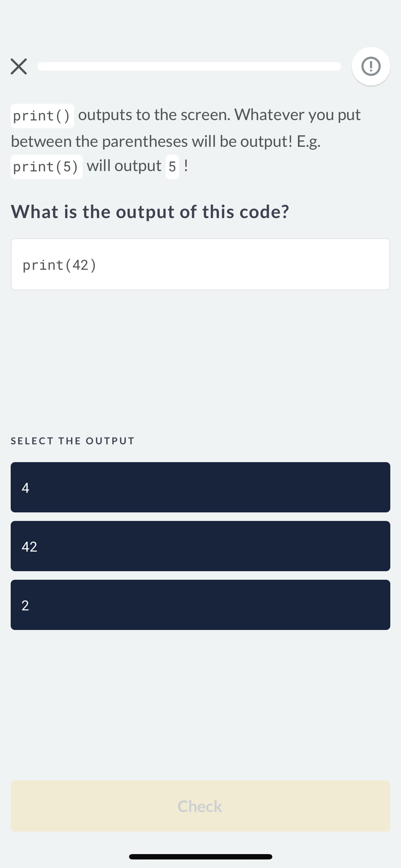Viewport: 401px width, 868px height.
Task: Tap the print(5) inline code chip
Action: 46,167
